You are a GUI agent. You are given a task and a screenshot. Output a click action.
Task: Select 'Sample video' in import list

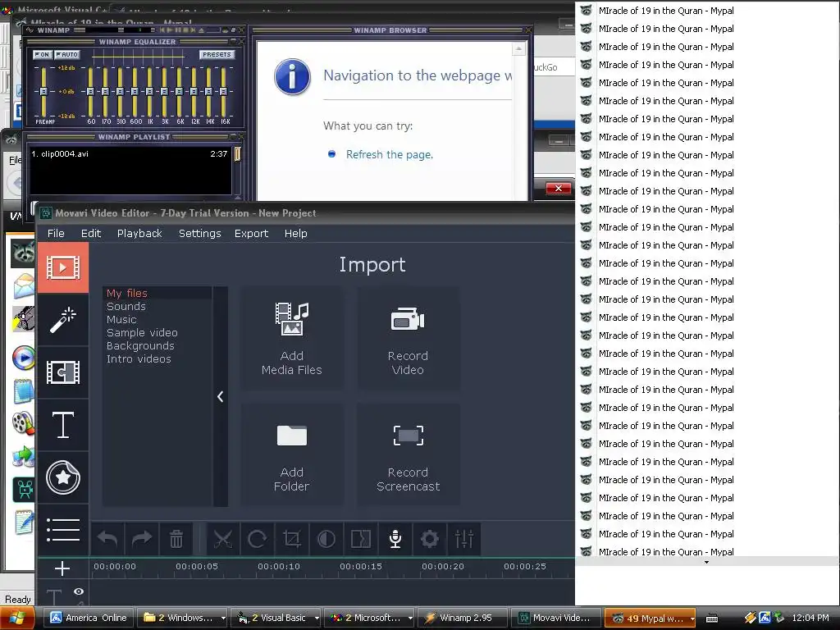142,333
